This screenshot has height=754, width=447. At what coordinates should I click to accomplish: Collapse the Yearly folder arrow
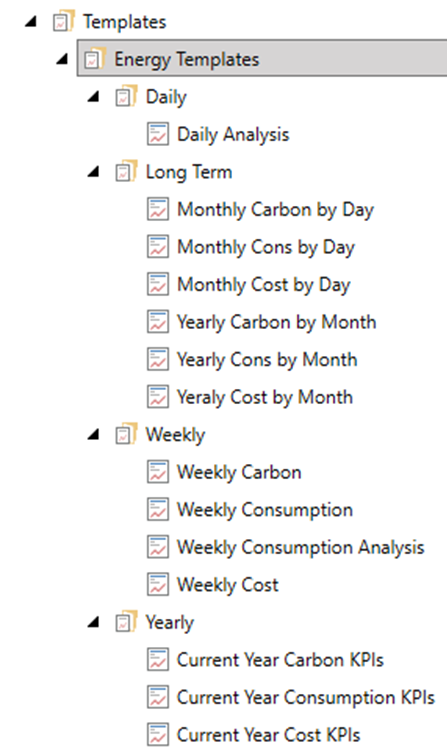[93, 622]
